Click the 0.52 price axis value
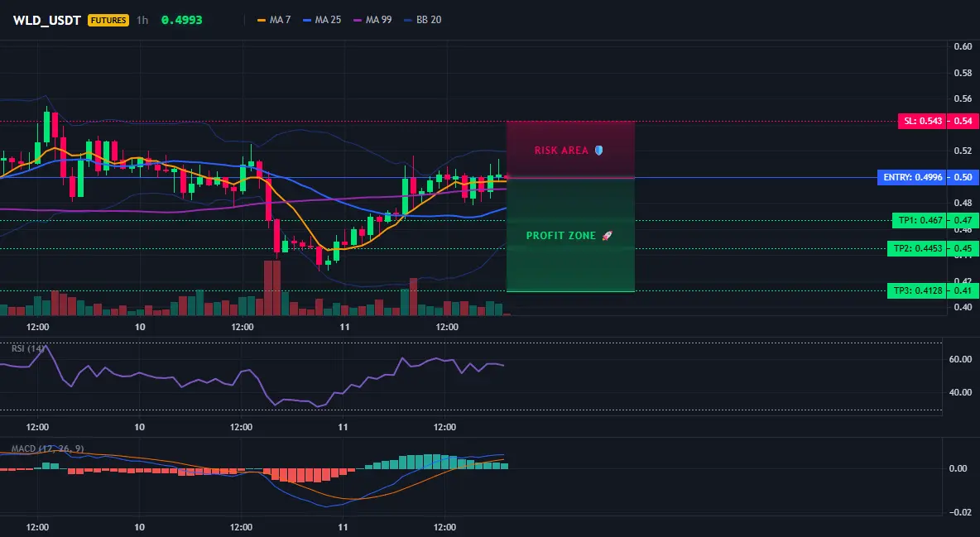Screen dimensions: 980x537 (963, 151)
